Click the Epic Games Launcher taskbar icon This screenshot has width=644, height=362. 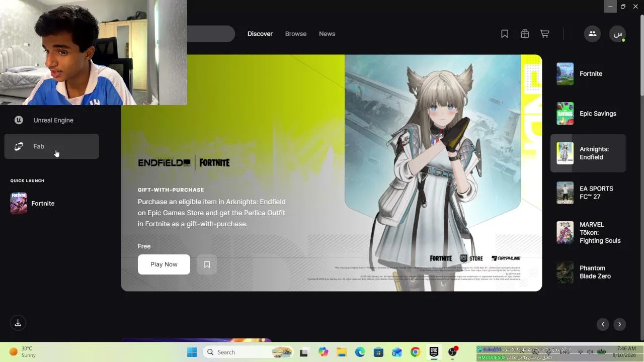click(434, 352)
